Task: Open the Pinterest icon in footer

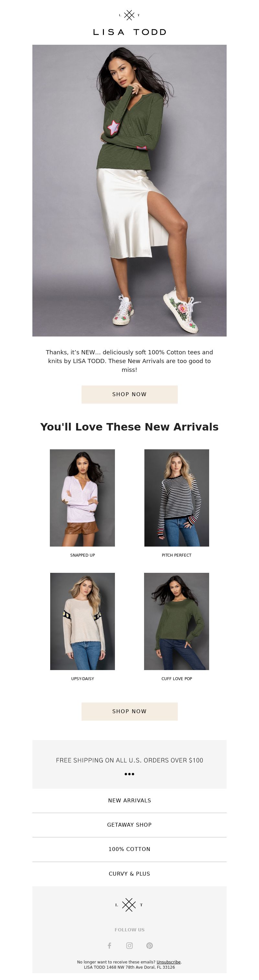Action: tap(150, 945)
